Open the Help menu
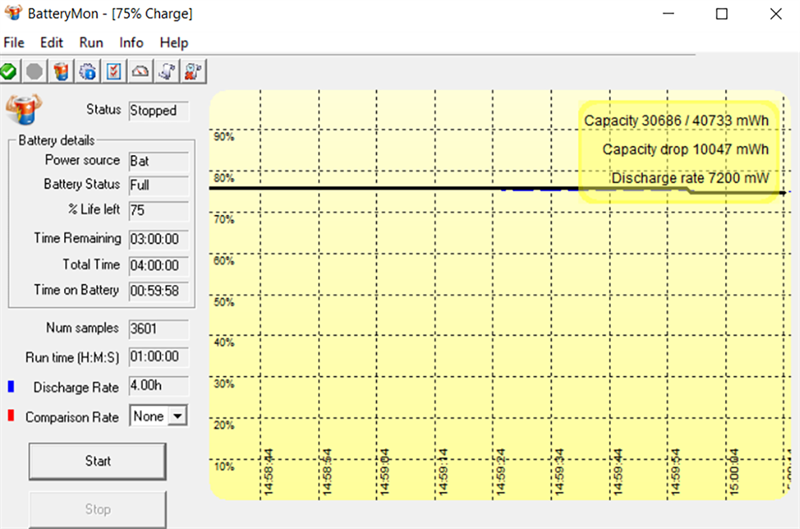 (174, 42)
